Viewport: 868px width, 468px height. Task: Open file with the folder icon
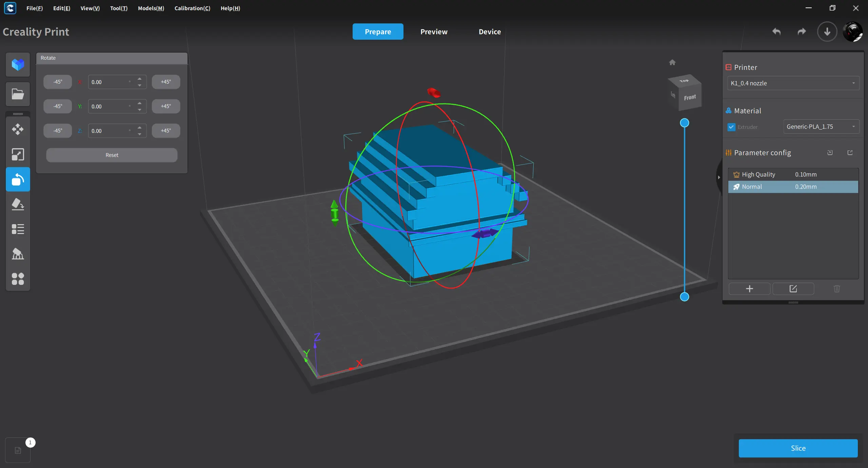[18, 94]
